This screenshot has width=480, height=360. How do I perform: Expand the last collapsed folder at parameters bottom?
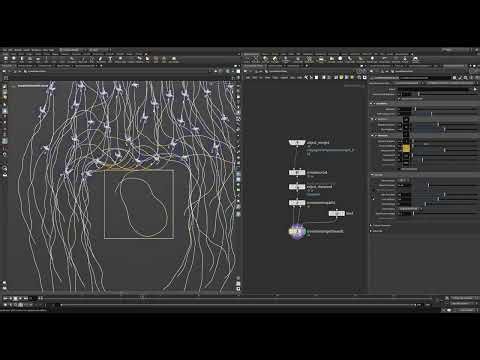[x=371, y=231]
